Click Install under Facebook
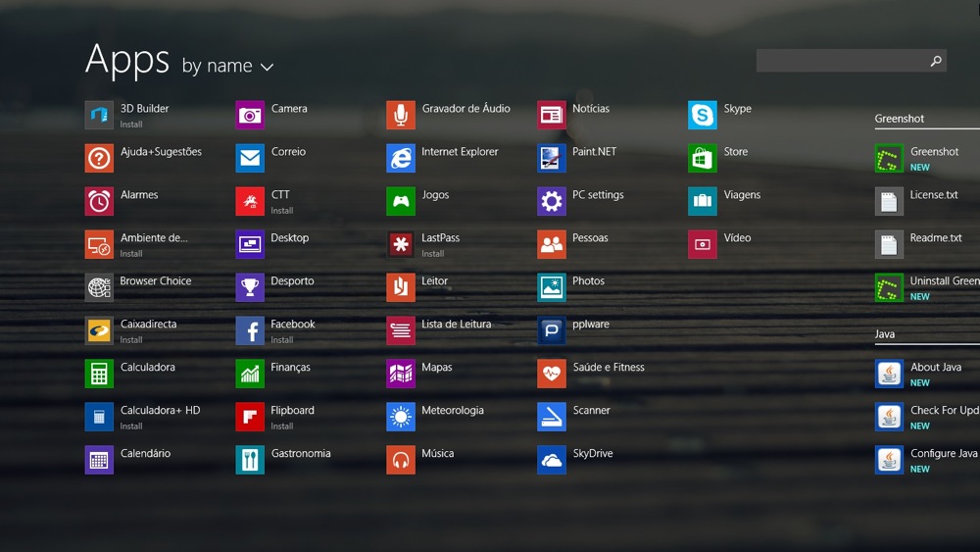The height and width of the screenshot is (552, 980). click(x=282, y=340)
